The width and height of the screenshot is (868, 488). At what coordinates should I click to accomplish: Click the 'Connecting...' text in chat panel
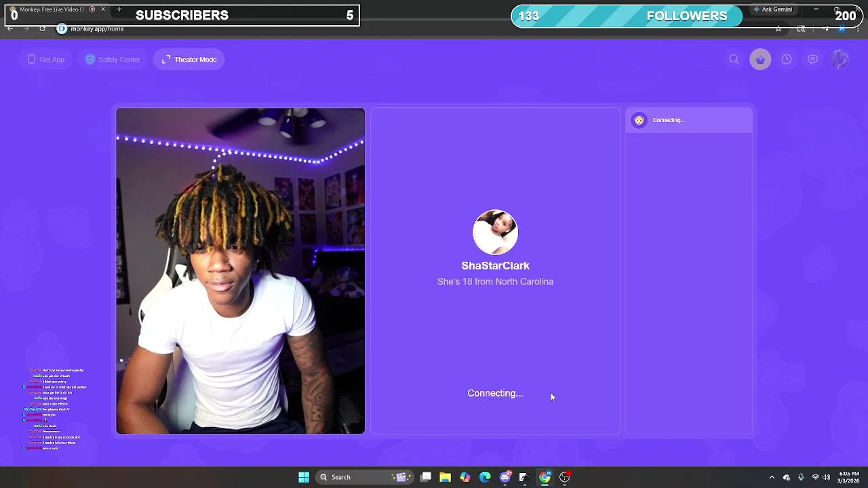click(x=669, y=120)
